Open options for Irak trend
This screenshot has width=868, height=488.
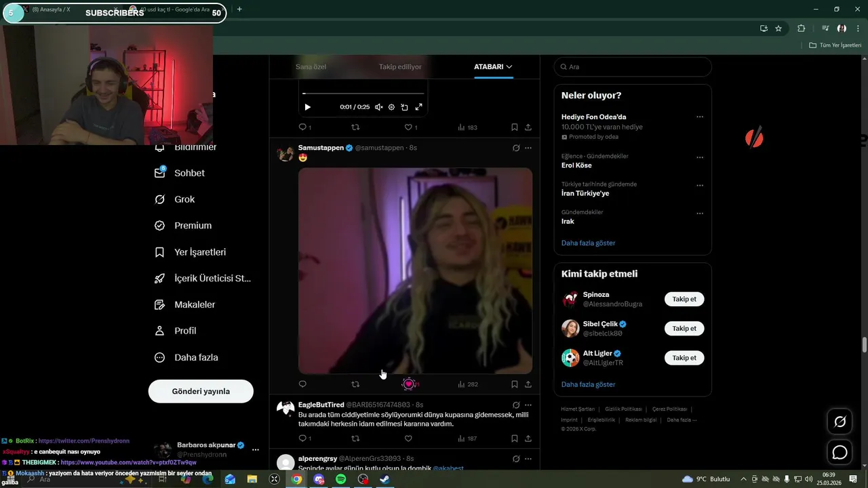(700, 213)
